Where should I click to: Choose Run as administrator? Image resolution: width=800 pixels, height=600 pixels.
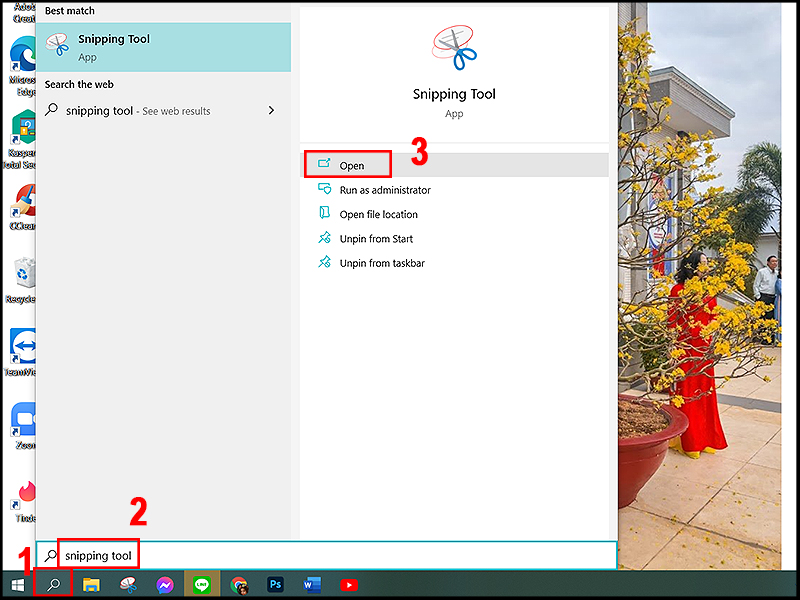coord(384,189)
